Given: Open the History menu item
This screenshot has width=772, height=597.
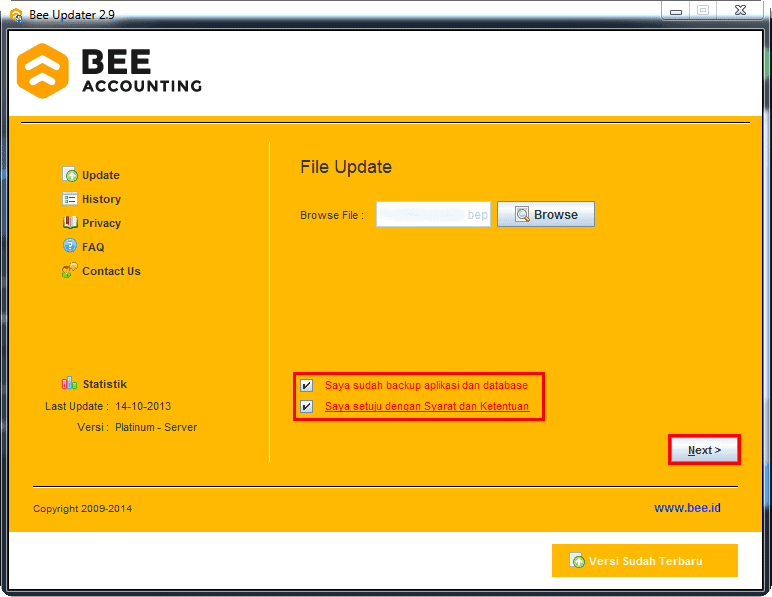Looking at the screenshot, I should pyautogui.click(x=101, y=199).
